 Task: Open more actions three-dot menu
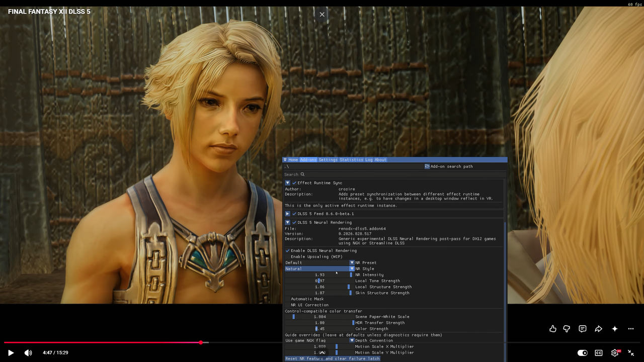(x=631, y=329)
